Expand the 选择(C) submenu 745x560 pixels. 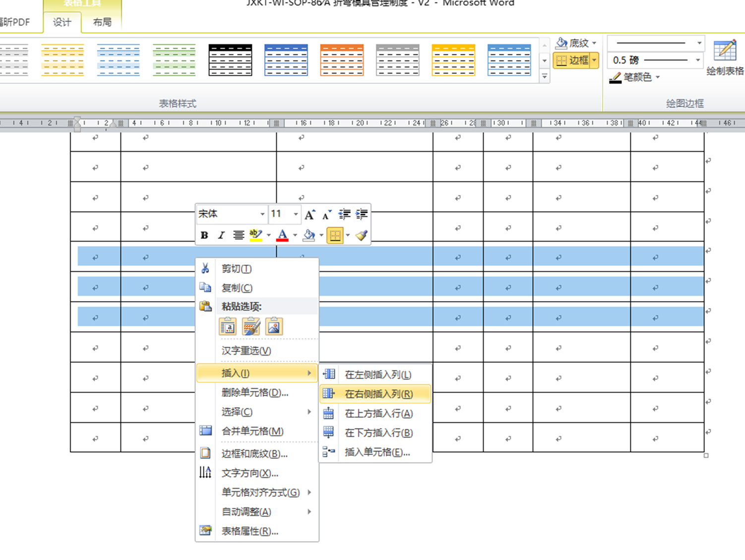257,412
